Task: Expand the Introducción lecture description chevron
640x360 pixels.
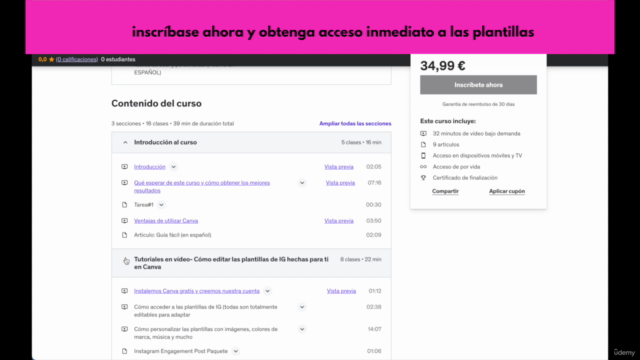Action: (173, 167)
